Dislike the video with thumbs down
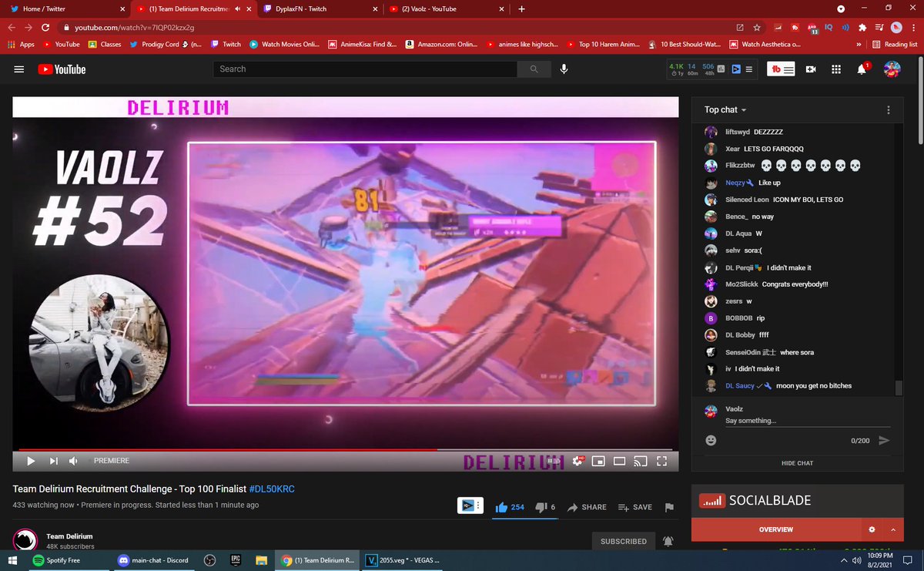The image size is (924, 571). 545,507
